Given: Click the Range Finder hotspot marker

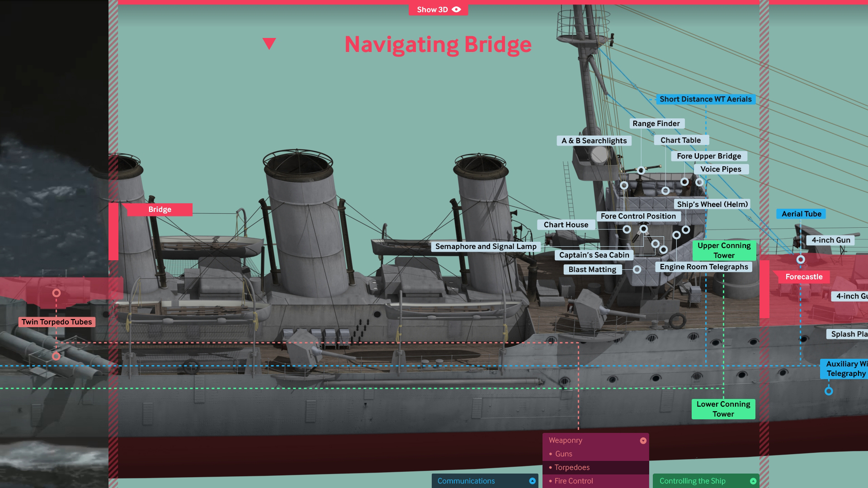Looking at the screenshot, I should [x=641, y=170].
